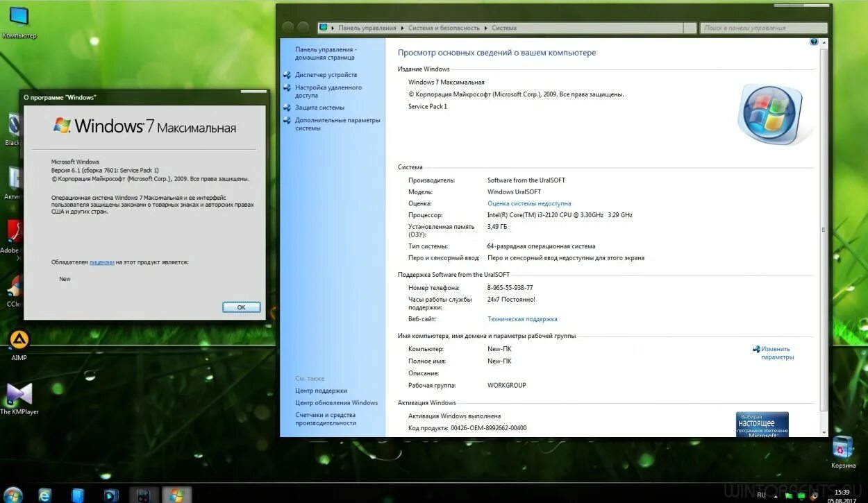Open Action Center link in See also
The image size is (868, 503).
[x=321, y=391]
